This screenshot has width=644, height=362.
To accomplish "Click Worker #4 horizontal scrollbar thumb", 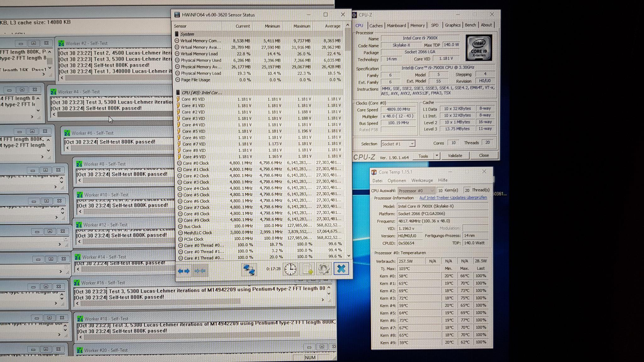I will pyautogui.click(x=115, y=114).
